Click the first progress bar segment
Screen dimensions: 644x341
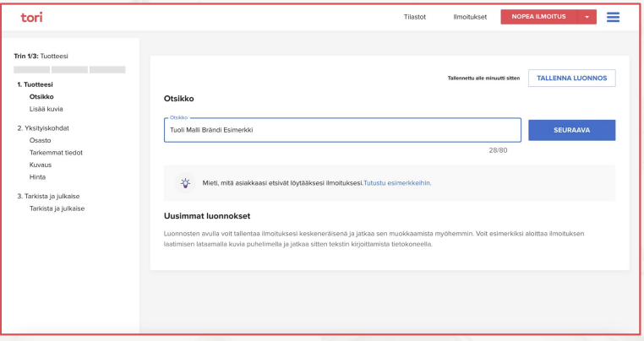31,70
